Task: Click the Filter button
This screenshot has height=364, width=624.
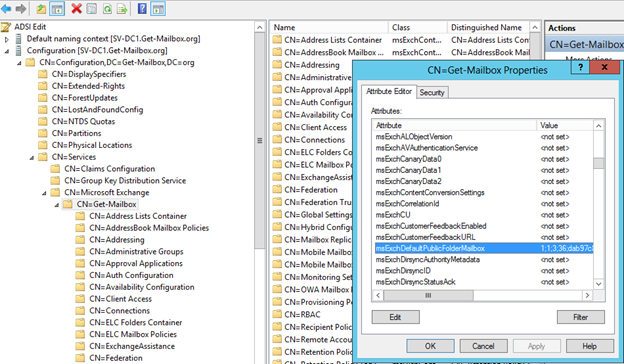Action: [x=581, y=317]
